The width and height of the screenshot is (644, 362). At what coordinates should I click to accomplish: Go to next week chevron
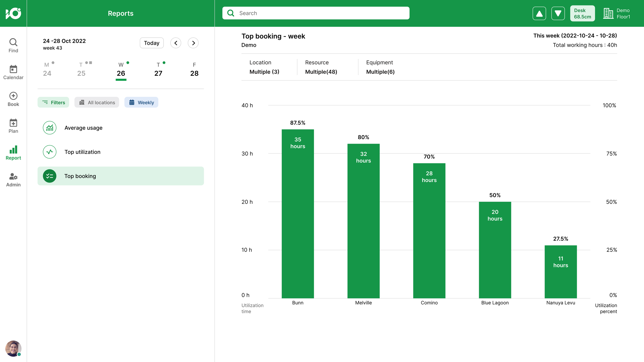[x=193, y=43]
